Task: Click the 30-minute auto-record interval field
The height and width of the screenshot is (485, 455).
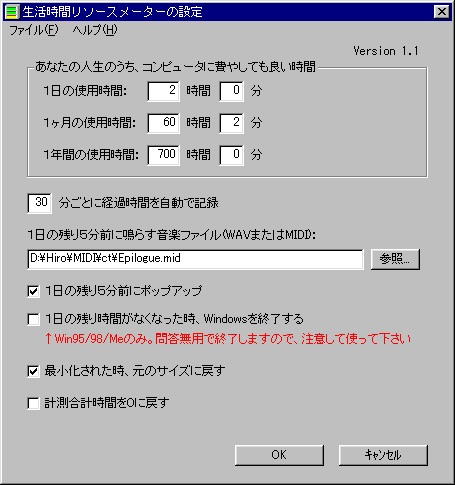Action: coord(39,203)
